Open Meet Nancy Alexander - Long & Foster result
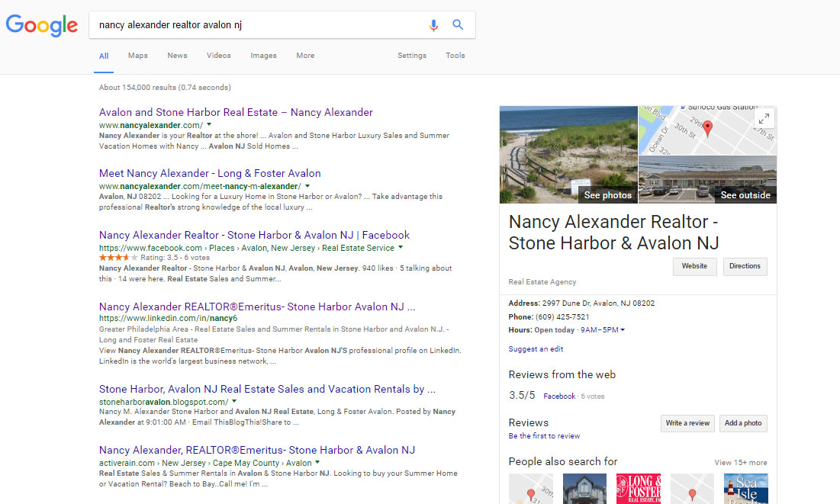840x504 pixels. coord(210,174)
